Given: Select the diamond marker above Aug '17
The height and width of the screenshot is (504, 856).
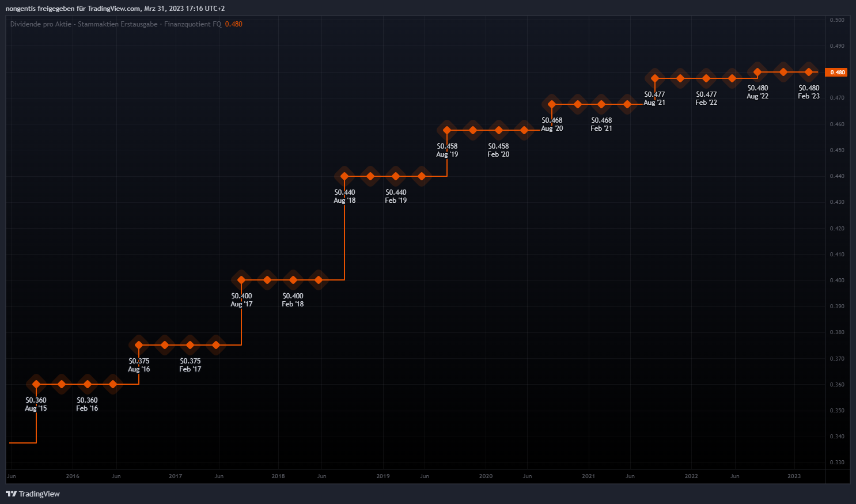Looking at the screenshot, I should coord(241,280).
